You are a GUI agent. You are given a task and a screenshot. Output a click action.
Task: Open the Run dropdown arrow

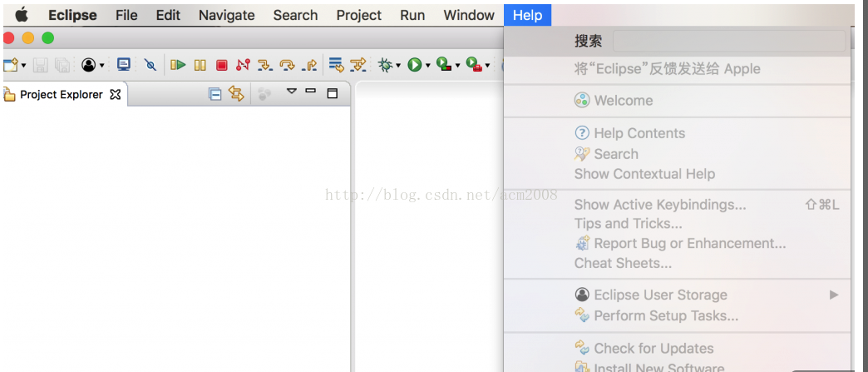coord(428,66)
